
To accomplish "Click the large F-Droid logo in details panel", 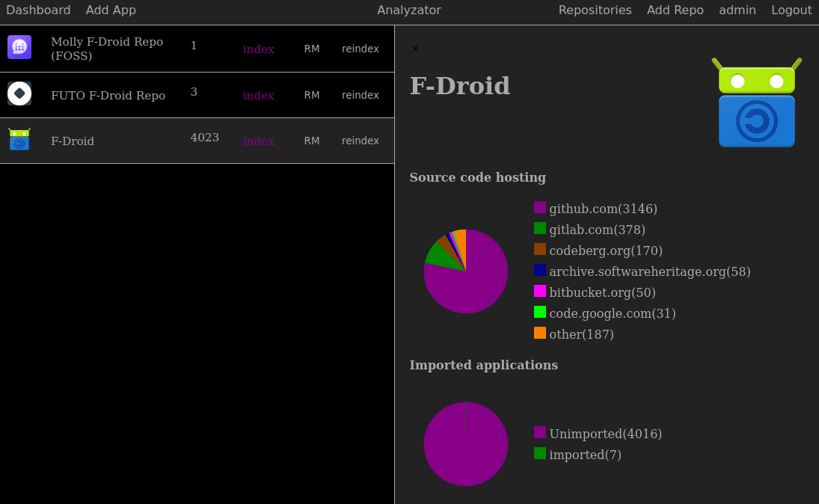I will [756, 103].
